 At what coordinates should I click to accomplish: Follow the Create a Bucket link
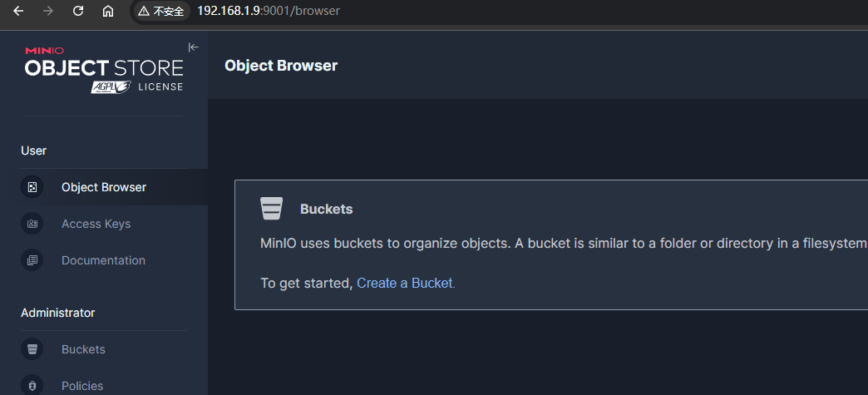[405, 283]
